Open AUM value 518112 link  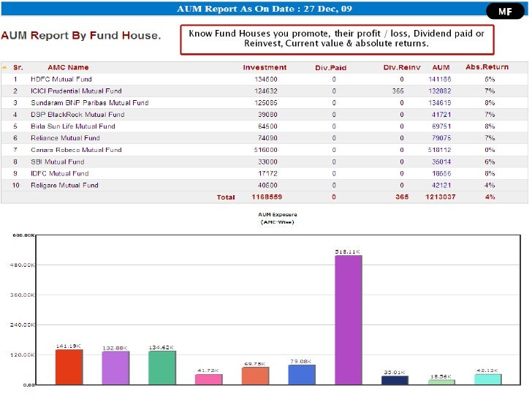[x=440, y=150]
